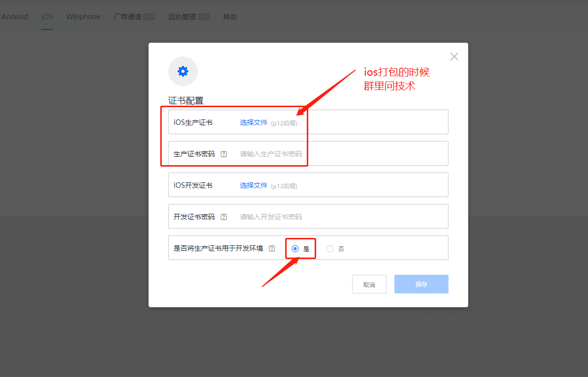Select the 是 radio button
The width and height of the screenshot is (588, 377).
[x=295, y=248]
